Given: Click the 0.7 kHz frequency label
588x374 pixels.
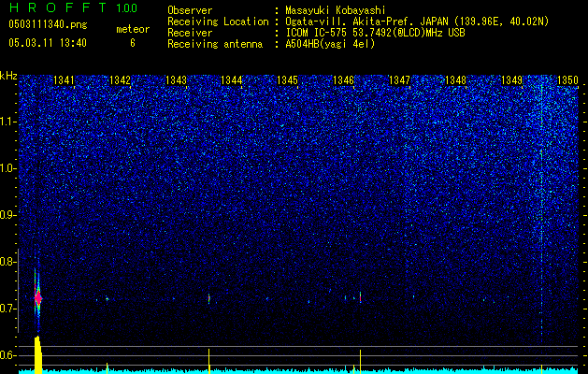Looking at the screenshot, I should [8, 309].
